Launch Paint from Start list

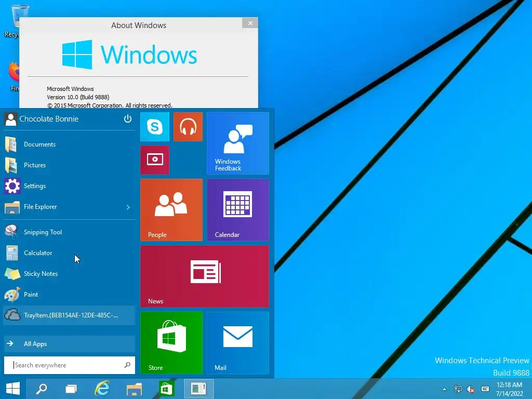pos(69,295)
